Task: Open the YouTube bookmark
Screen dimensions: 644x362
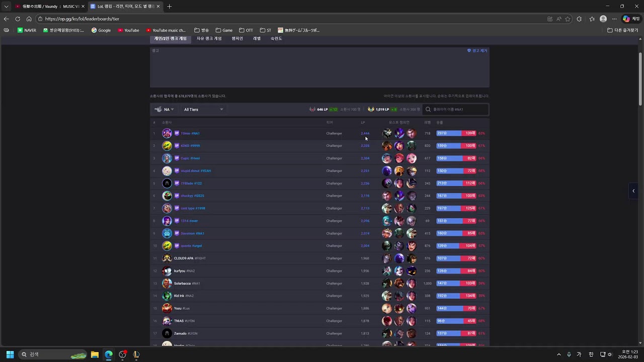Action: pos(128,30)
